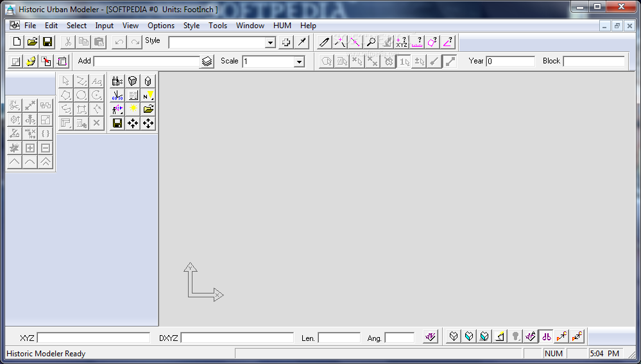Open the HUM menu
641x364 pixels.
(x=282, y=25)
